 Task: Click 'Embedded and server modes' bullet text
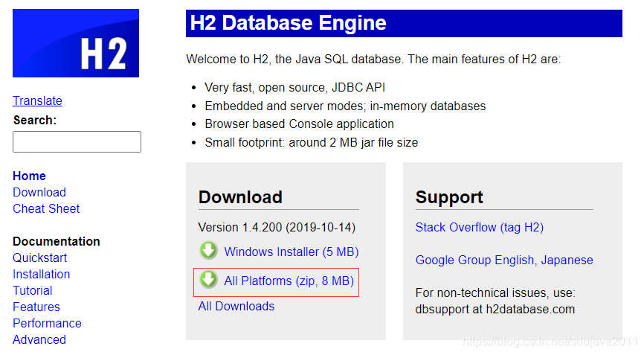345,106
